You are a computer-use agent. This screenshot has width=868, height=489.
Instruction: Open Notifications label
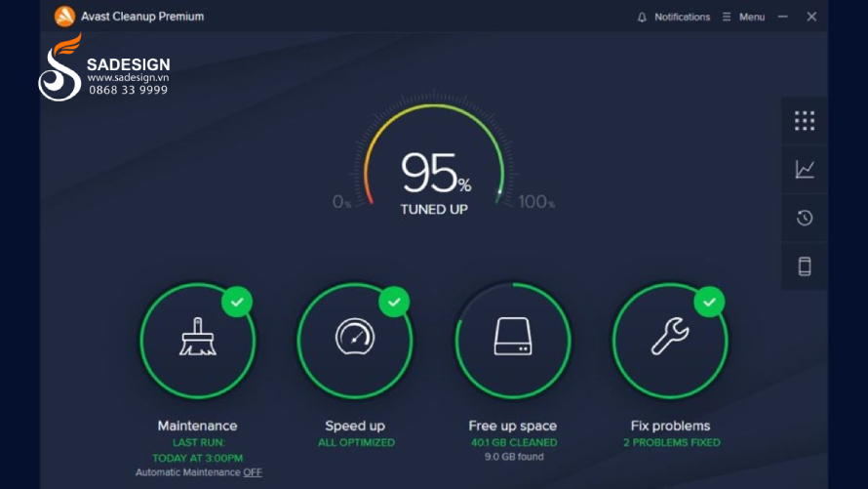point(682,18)
